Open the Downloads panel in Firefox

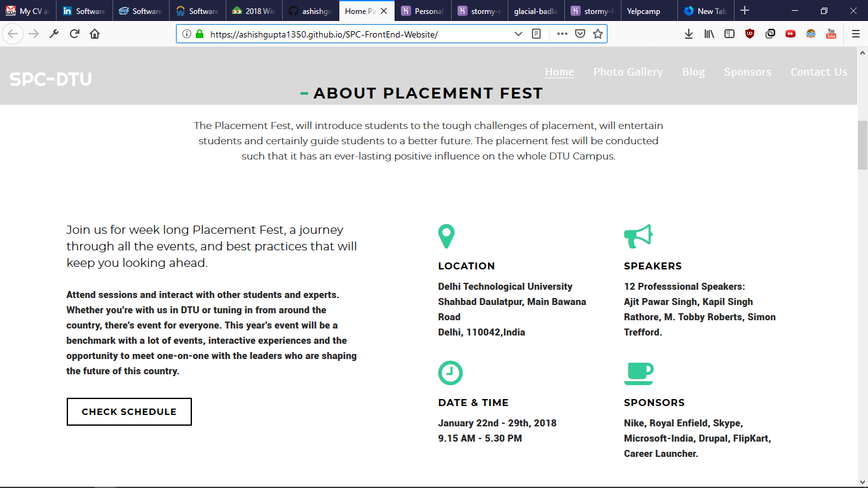(x=688, y=34)
